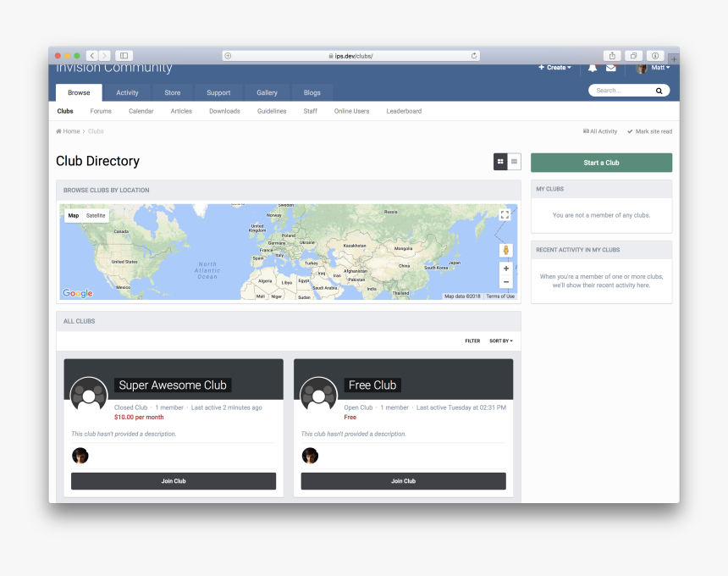Viewport: 728px width, 576px height.
Task: Zoom out on the map
Action: coord(506,281)
